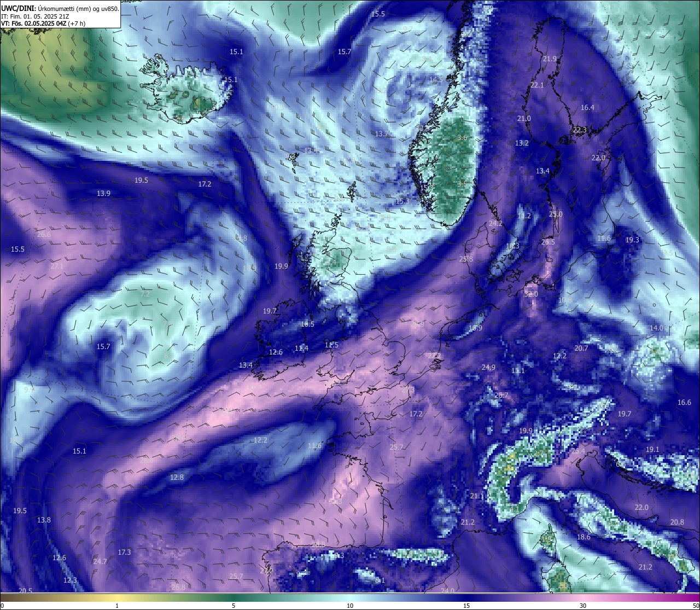700x610 pixels.
Task: Click the 24.2 value near Denmark
Action: [495, 223]
